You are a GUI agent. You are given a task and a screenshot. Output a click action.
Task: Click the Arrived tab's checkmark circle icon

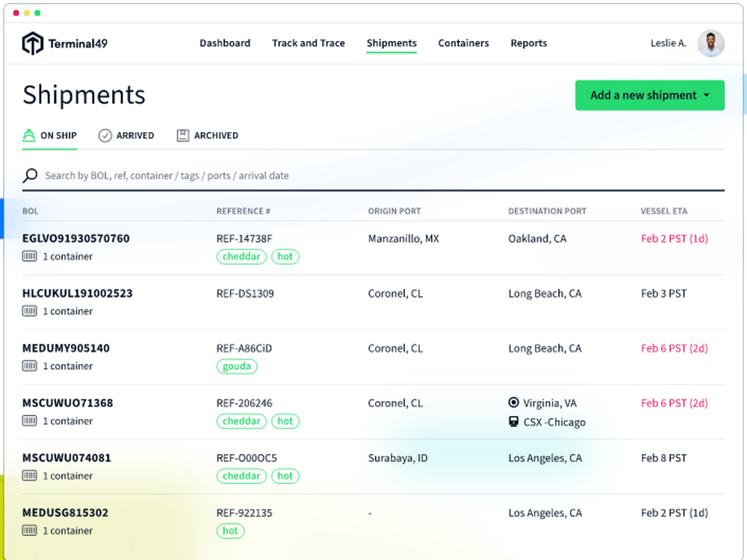(x=105, y=136)
